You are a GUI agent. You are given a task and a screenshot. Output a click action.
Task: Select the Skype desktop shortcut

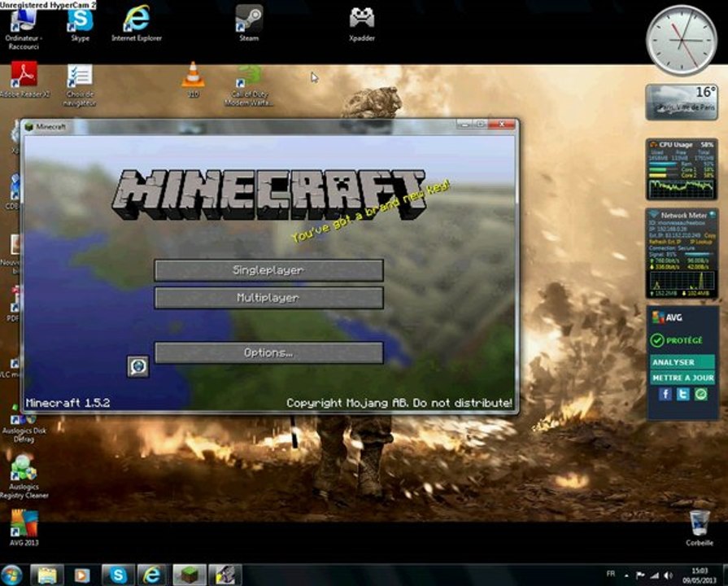pos(81,24)
